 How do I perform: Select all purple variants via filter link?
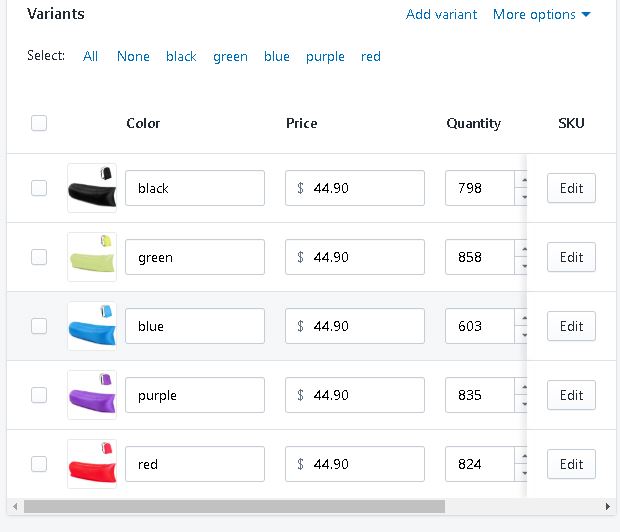tap(325, 57)
